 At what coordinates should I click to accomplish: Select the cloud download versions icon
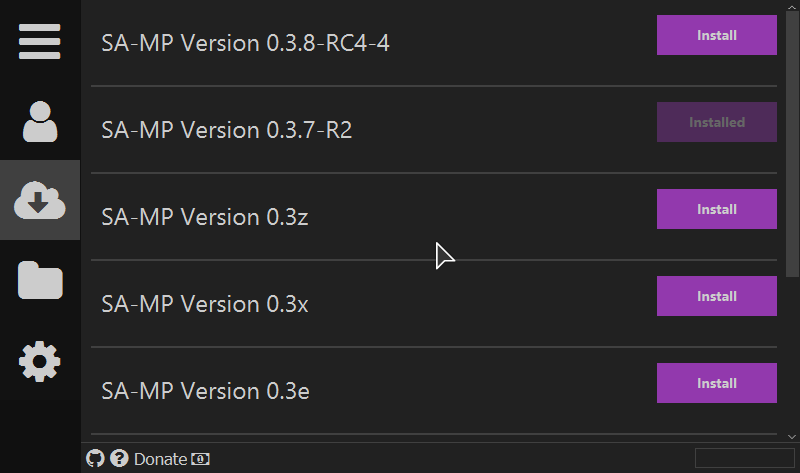coord(40,200)
